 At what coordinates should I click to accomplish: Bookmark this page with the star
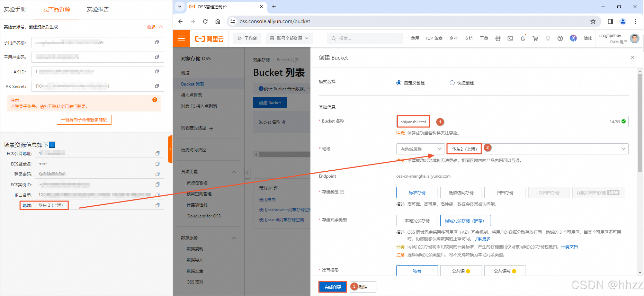[x=593, y=21]
